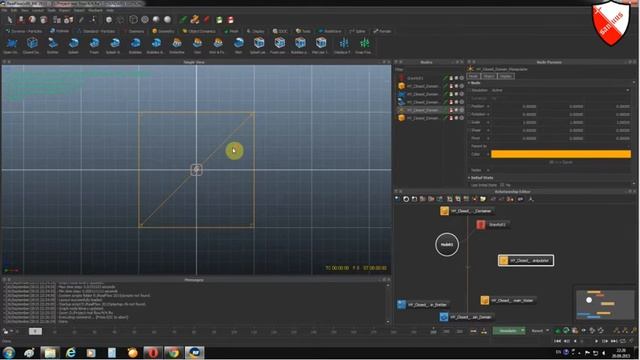Switch to the Daemons shelf tab
The width and height of the screenshot is (640, 360).
pos(134,31)
